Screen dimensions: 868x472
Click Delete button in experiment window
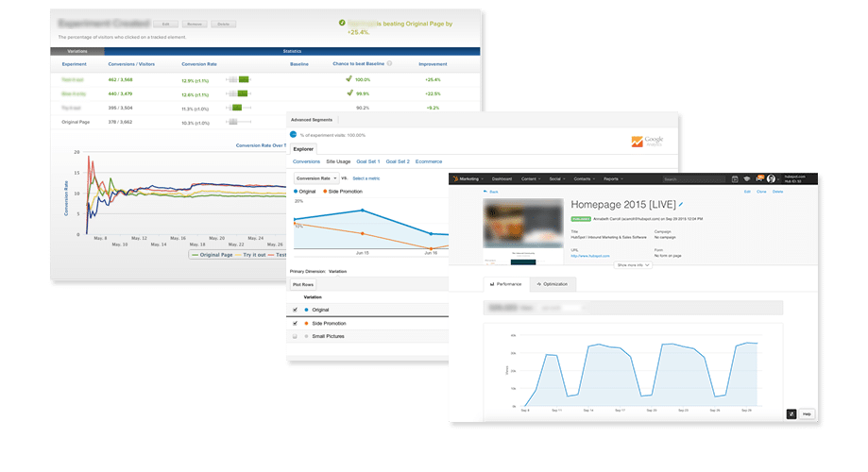click(x=224, y=24)
